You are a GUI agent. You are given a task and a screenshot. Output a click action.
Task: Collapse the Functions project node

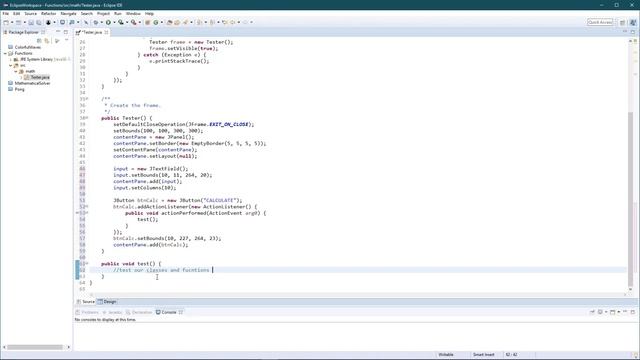click(5, 53)
